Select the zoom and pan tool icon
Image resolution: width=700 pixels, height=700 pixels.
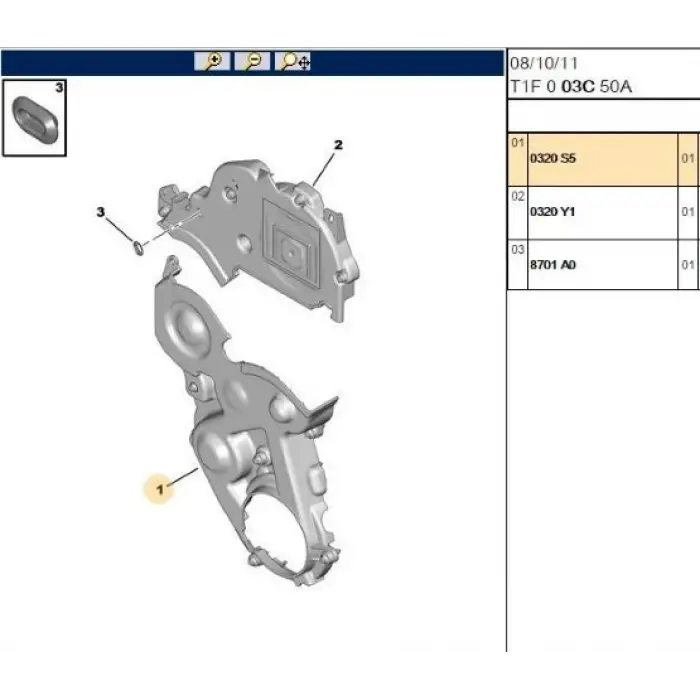pyautogui.click(x=292, y=61)
